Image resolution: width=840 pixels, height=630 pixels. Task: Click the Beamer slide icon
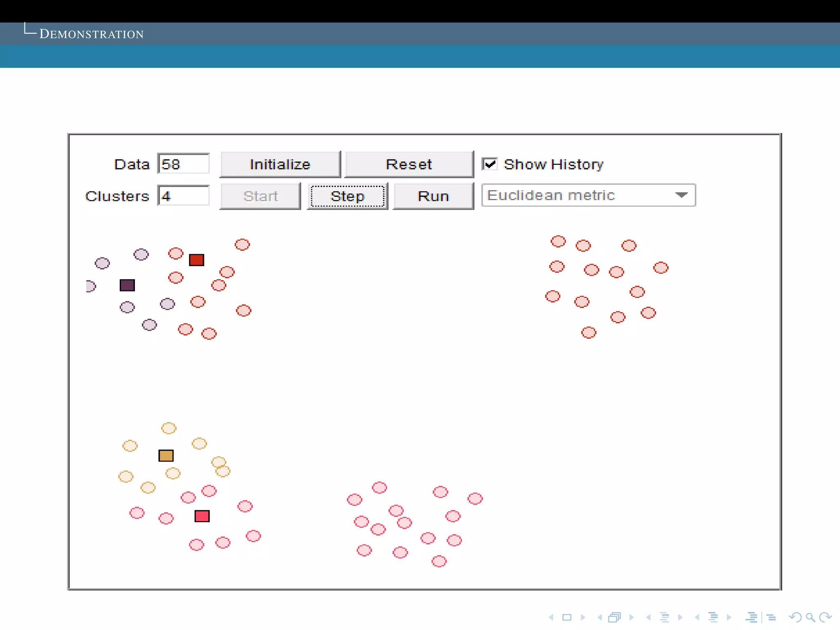tap(567, 617)
